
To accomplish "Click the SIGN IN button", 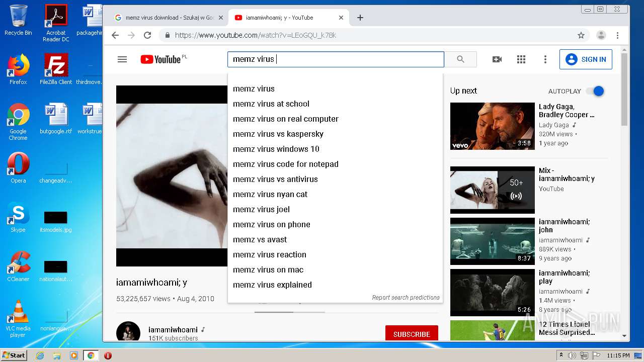I will 586,59.
